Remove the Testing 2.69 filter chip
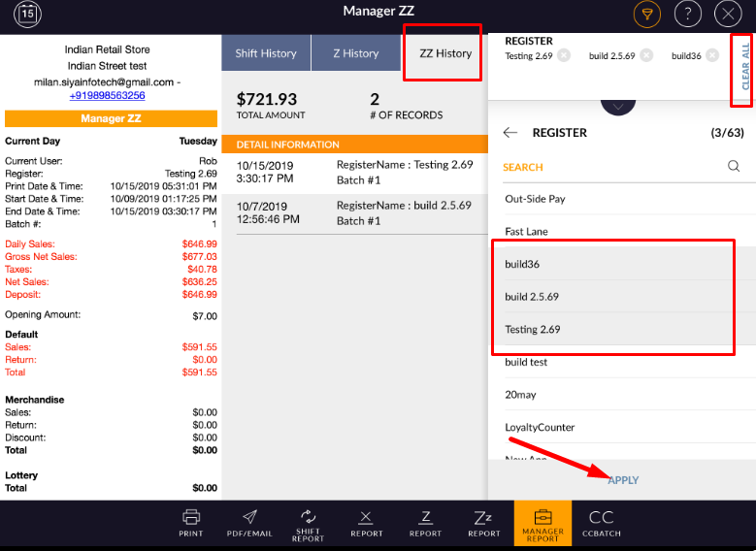 (564, 56)
